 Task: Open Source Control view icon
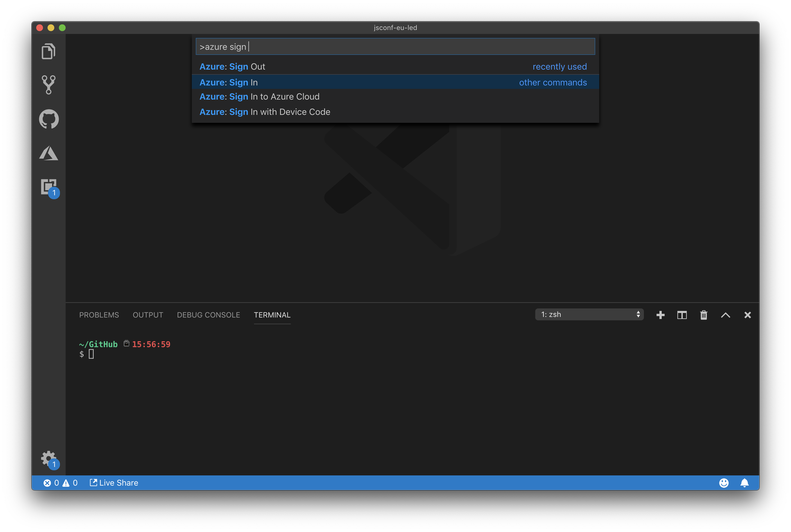pyautogui.click(x=48, y=85)
